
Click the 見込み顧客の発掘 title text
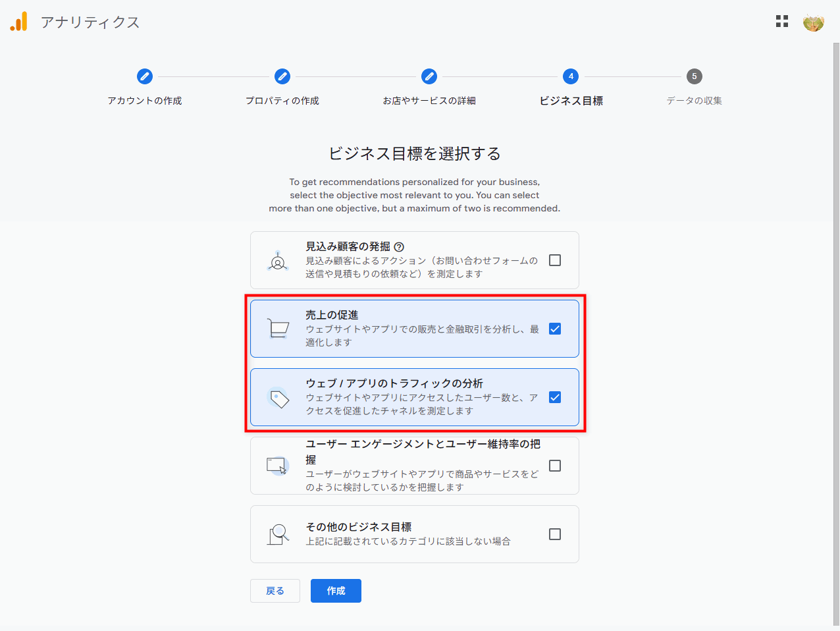[x=348, y=246]
